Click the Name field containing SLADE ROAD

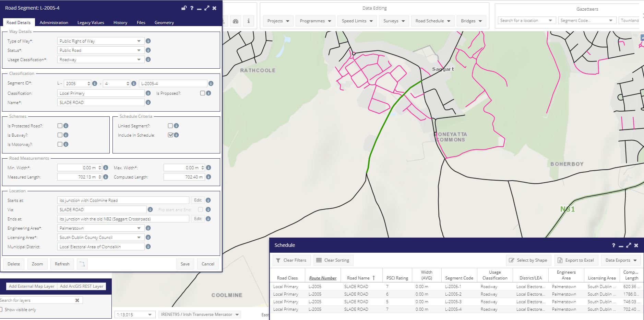pos(100,102)
